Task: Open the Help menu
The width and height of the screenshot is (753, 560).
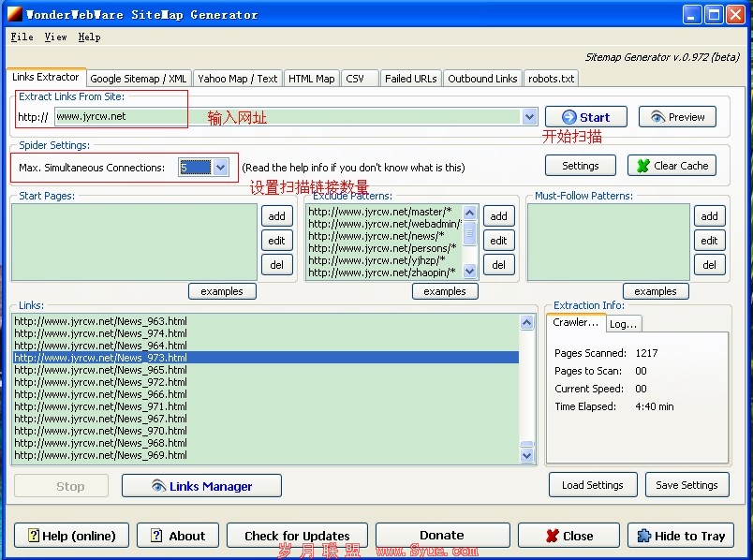Action: coord(89,37)
